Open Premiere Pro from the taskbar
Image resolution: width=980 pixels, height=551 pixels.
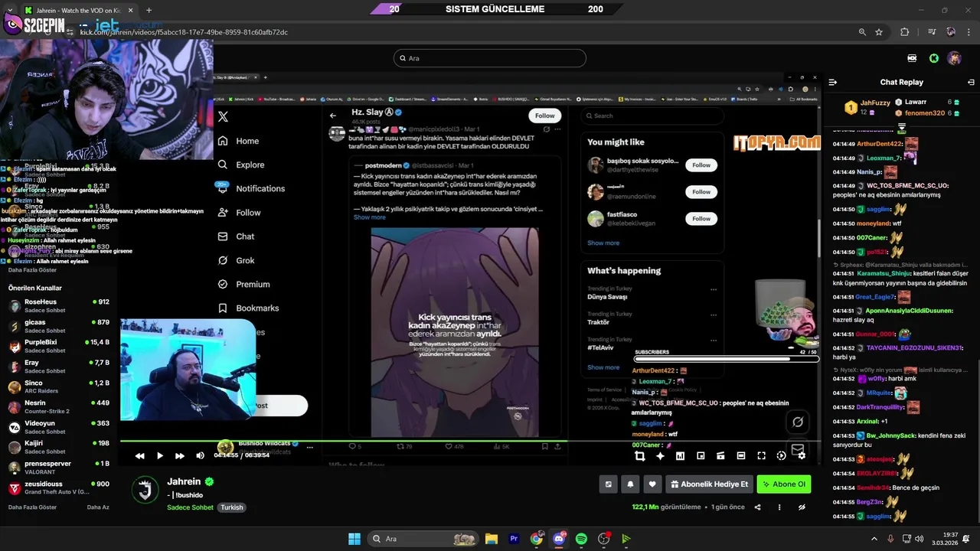(x=514, y=539)
